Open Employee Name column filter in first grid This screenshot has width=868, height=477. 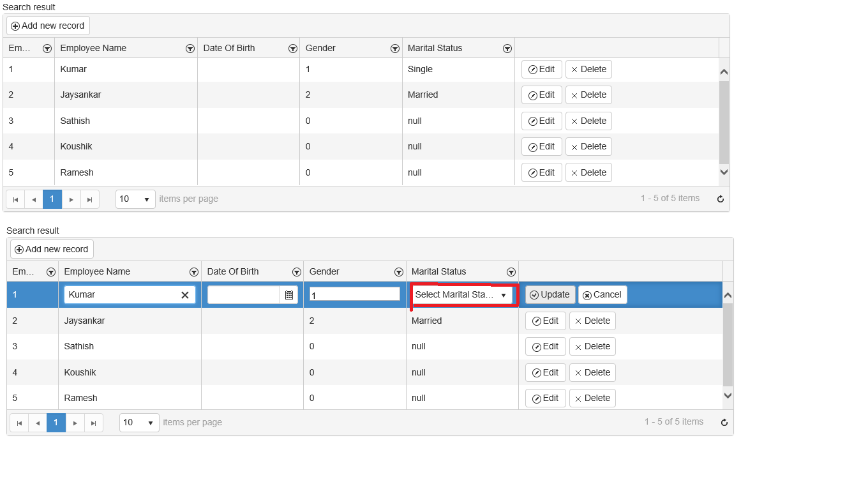(190, 49)
